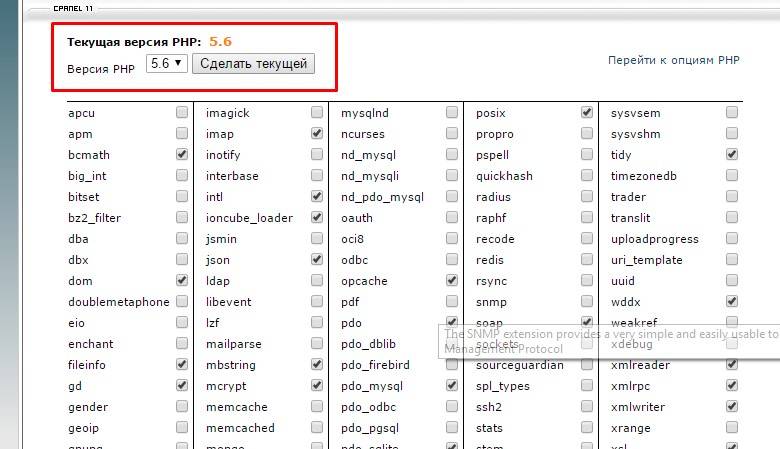Image resolution: width=780 pixels, height=449 pixels.
Task: Enable the memcache extension
Action: coord(317,406)
